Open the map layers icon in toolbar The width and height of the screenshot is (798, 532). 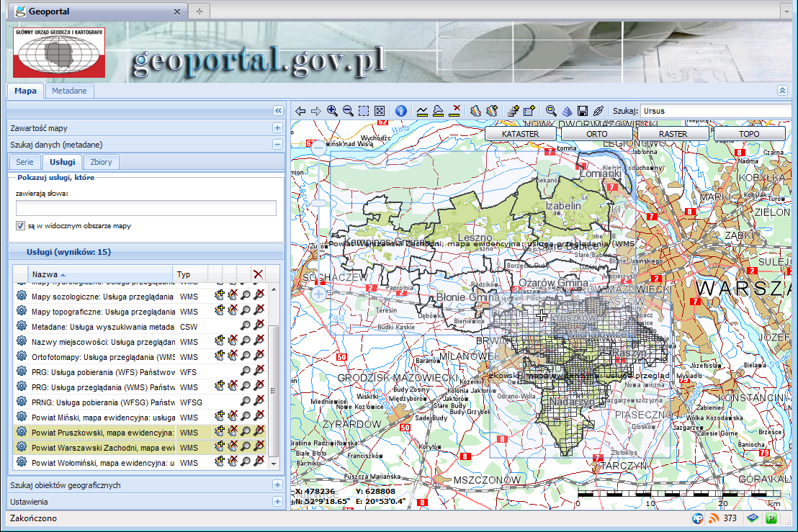click(x=475, y=111)
